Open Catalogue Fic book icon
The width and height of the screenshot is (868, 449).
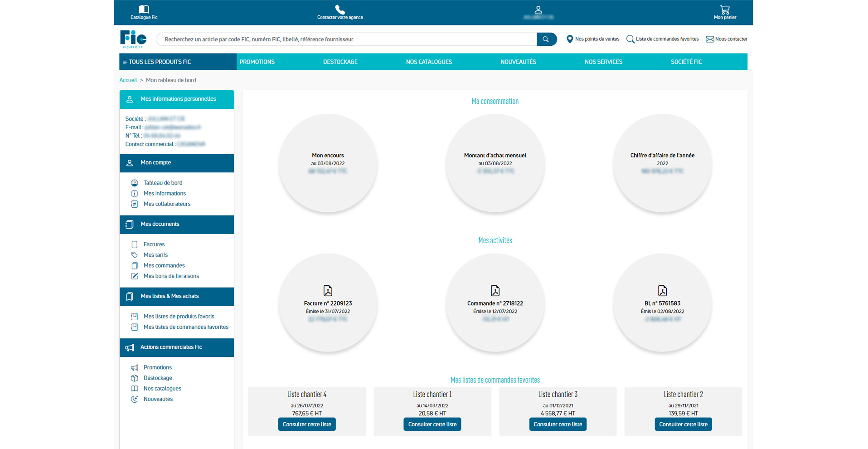(144, 9)
